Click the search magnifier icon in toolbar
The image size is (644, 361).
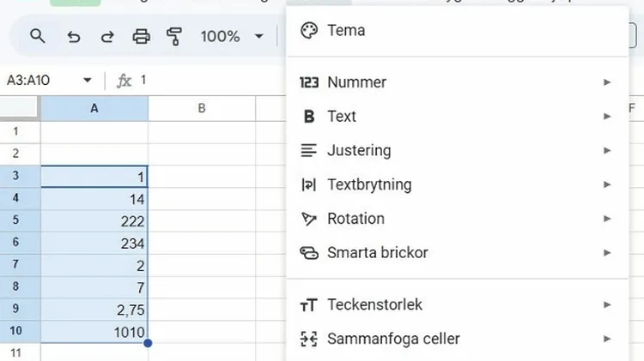coord(37,36)
